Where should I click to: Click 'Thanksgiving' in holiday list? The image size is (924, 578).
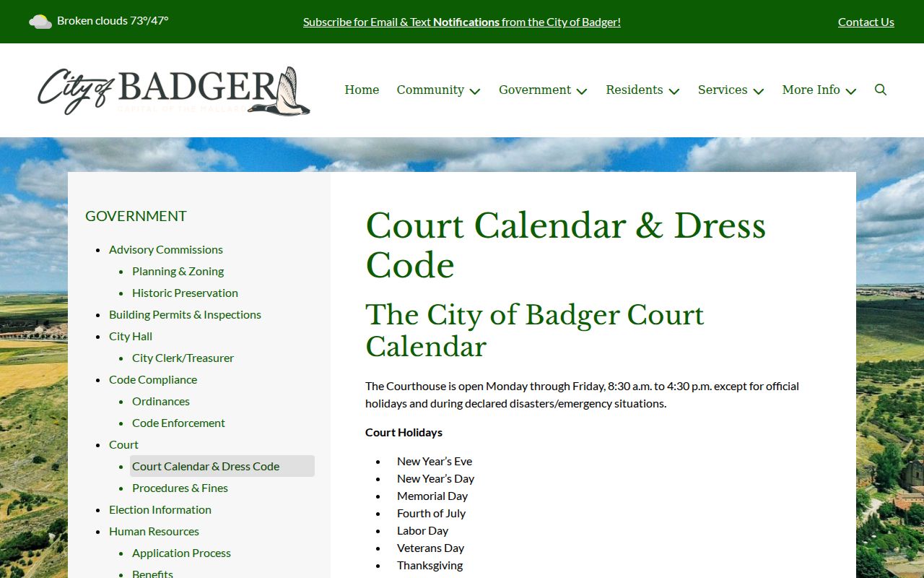coord(430,565)
